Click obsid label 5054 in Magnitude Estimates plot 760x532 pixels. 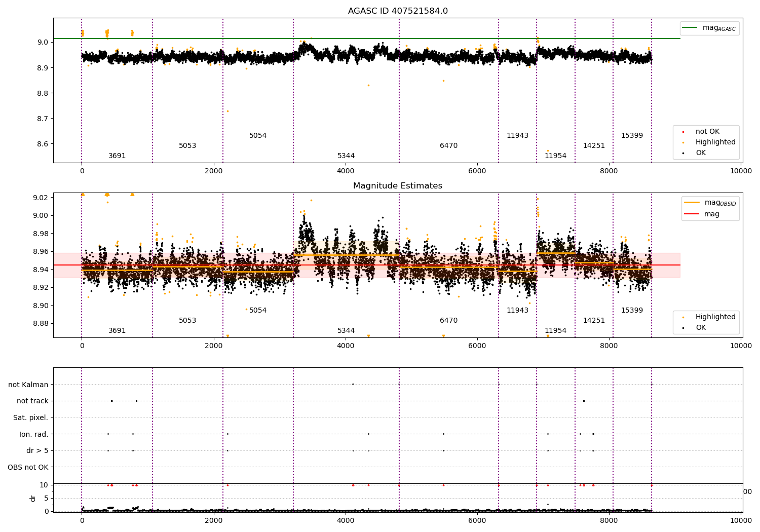point(258,310)
